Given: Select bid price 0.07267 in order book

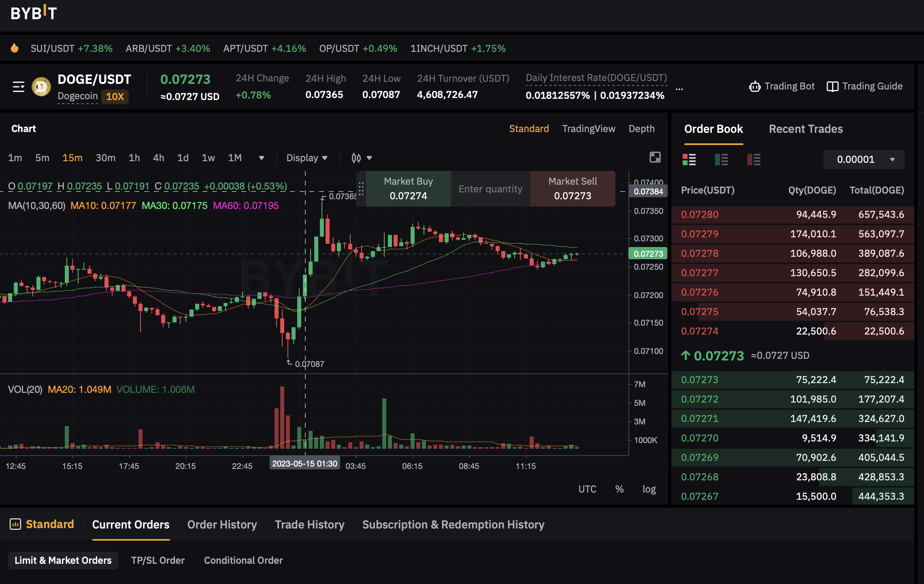Looking at the screenshot, I should (x=700, y=497).
